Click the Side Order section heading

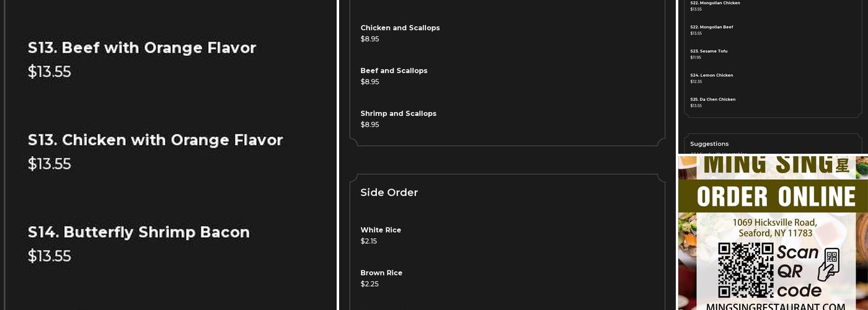[x=389, y=192]
